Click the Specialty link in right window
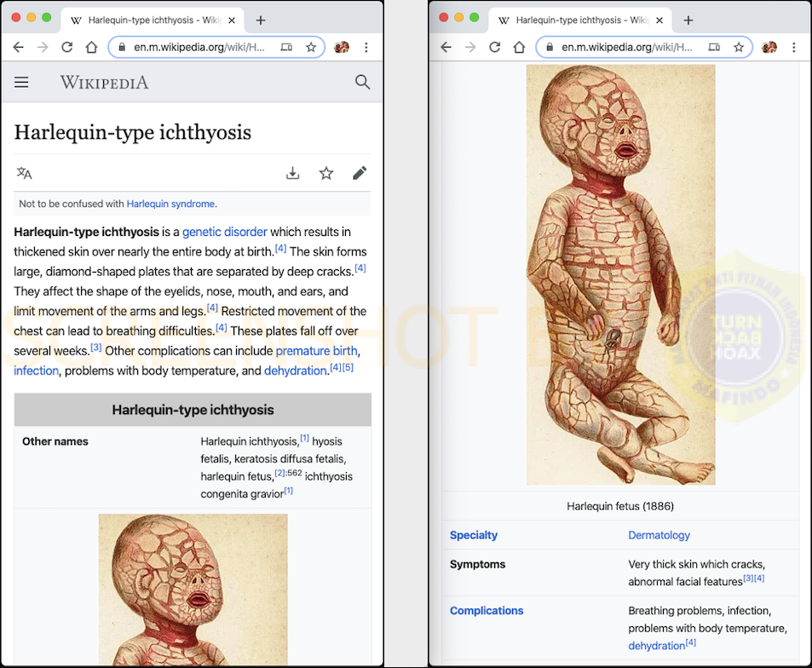812x668 pixels. [474, 535]
